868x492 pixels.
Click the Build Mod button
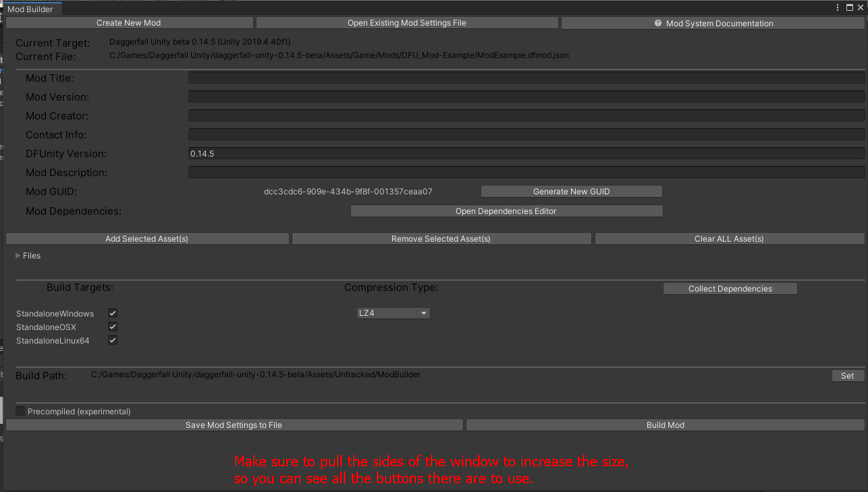coord(666,425)
